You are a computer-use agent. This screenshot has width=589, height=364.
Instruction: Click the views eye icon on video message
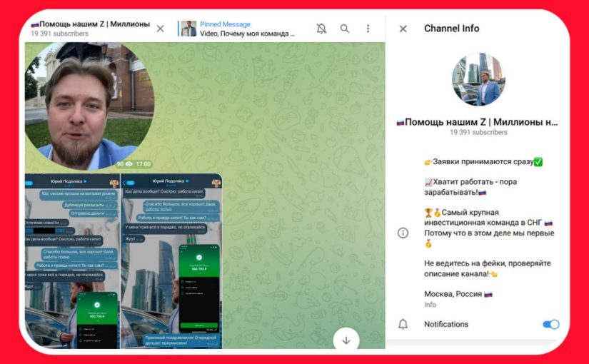tap(130, 164)
